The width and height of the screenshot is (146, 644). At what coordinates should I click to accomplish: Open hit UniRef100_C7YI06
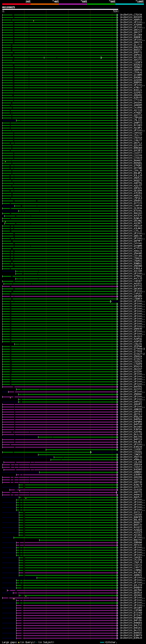pos(131,100)
